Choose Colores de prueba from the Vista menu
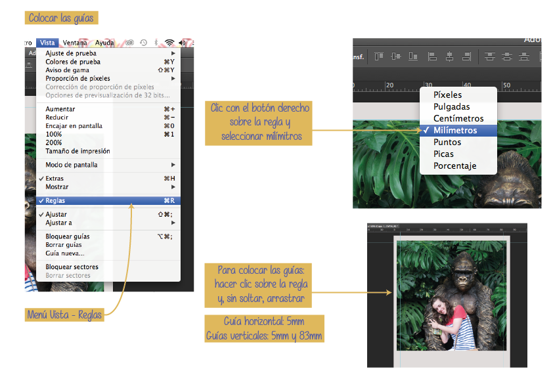The image size is (553, 392). pyautogui.click(x=108, y=62)
